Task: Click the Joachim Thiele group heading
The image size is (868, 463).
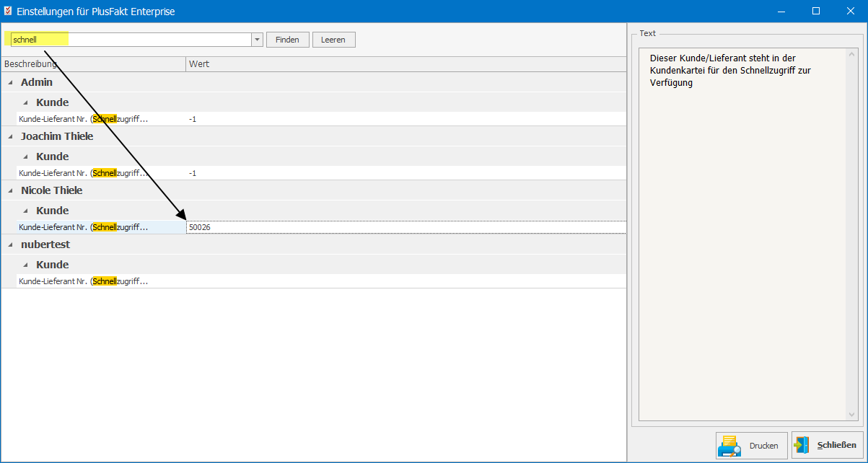Action: 57,136
